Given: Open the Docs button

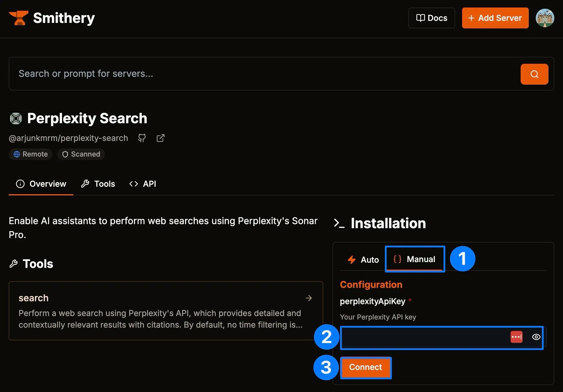Looking at the screenshot, I should (x=431, y=18).
